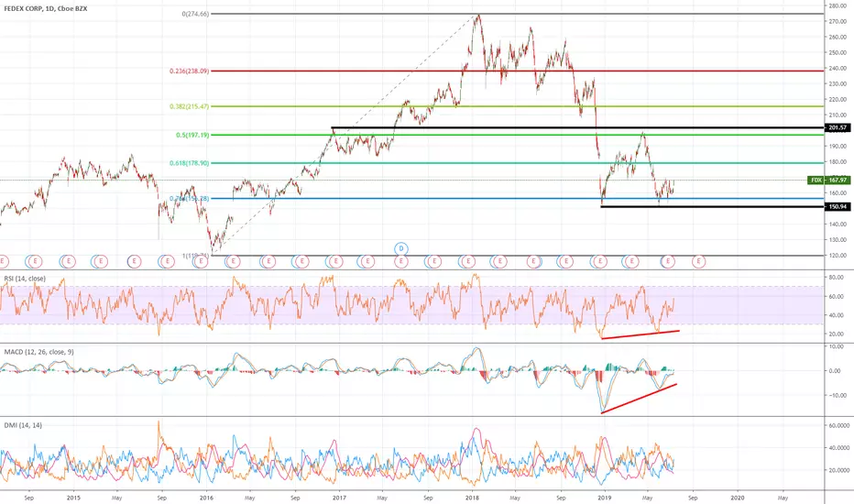This screenshot has width=854, height=504.
Task: Select the blue 0.786 Fibonacci horizontal line
Action: pos(516,198)
